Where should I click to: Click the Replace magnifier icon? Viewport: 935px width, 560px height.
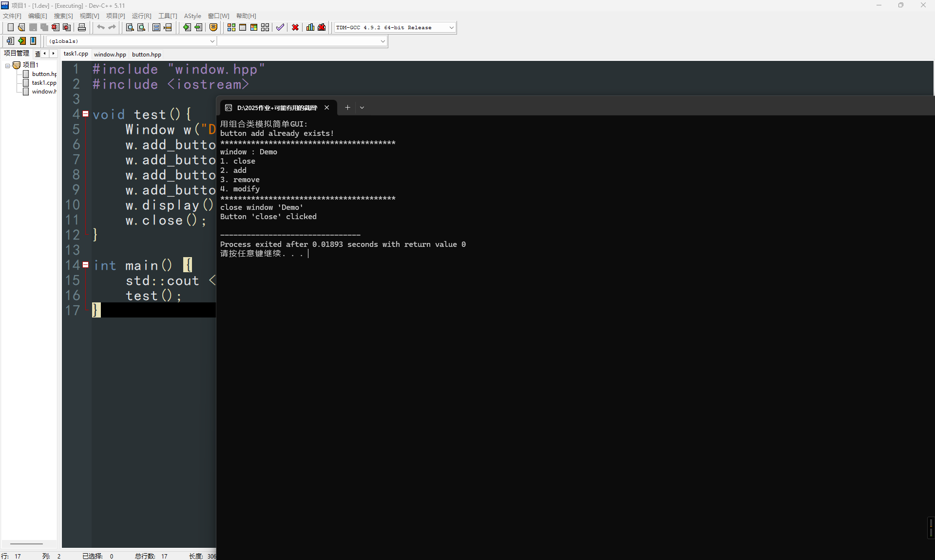(x=141, y=27)
